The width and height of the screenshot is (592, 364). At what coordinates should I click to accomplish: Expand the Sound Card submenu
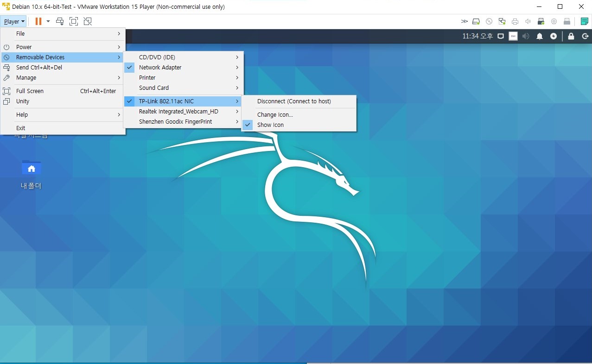click(183, 88)
